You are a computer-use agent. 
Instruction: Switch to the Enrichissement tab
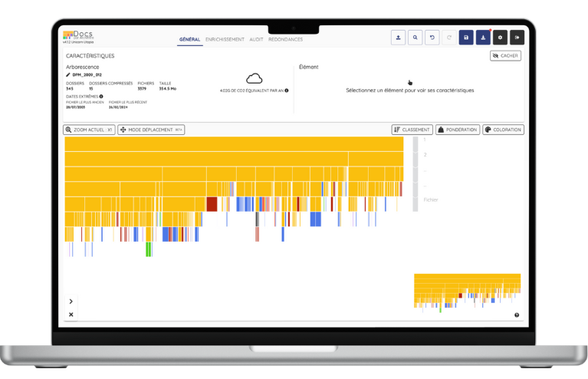(225, 39)
